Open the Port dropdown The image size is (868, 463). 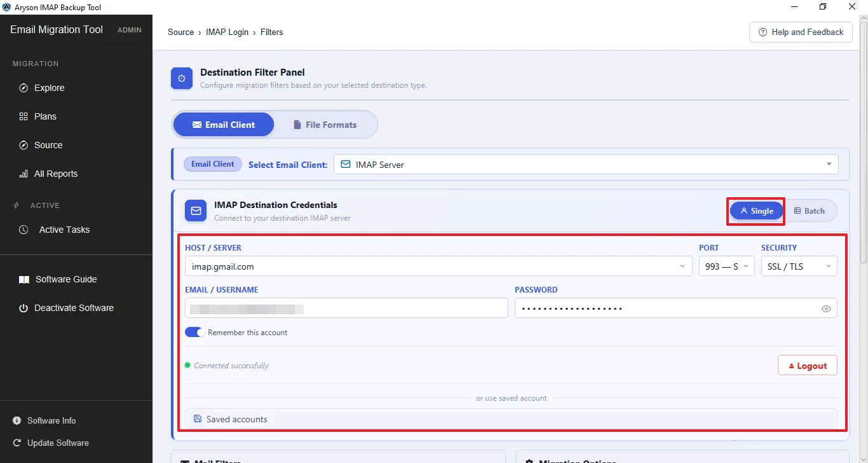[726, 266]
